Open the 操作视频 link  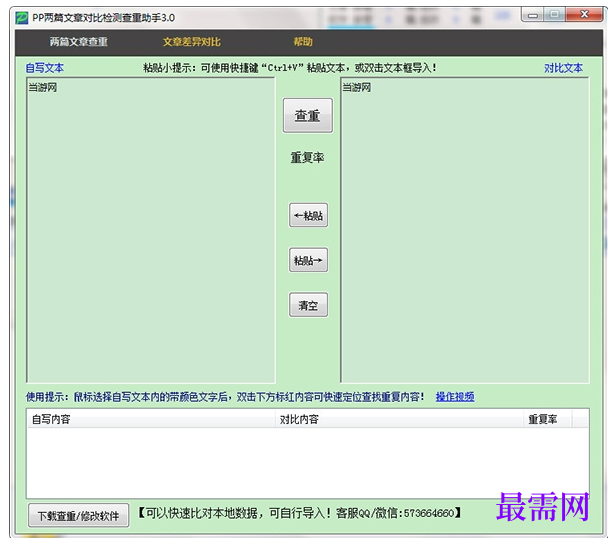(x=455, y=397)
